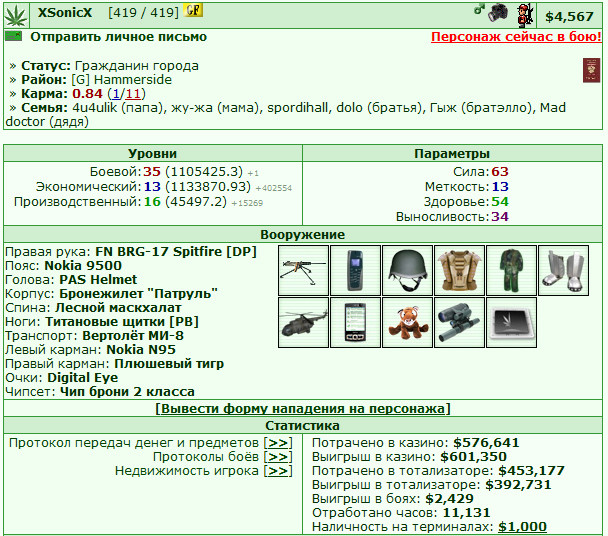Click 'Вывести форму нападения на персонажа' link
Viewport: 608px width, 536px height.
[303, 408]
